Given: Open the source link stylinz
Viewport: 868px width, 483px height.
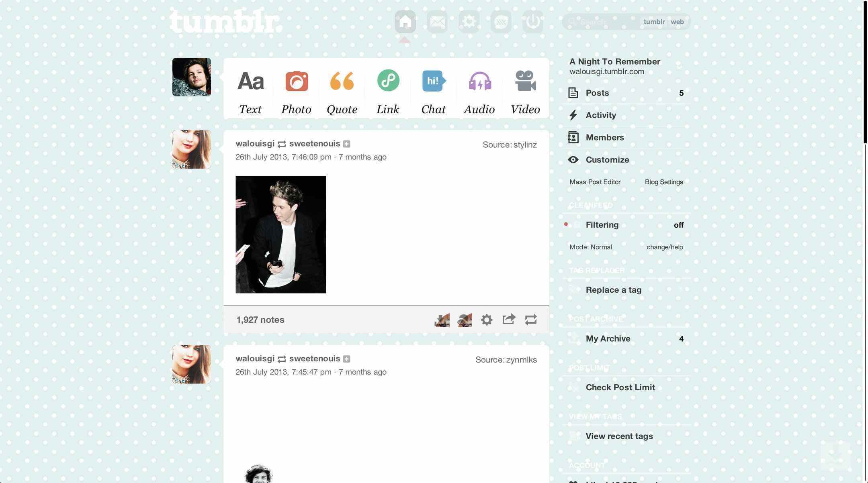Looking at the screenshot, I should pos(525,145).
